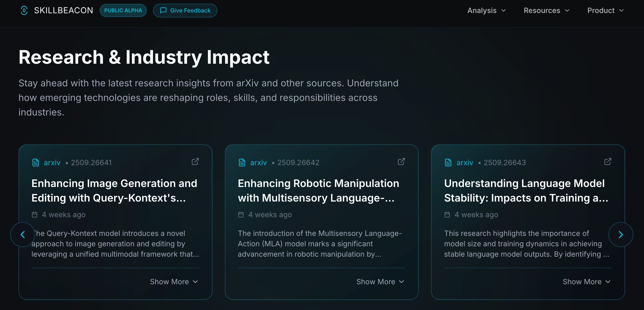Open external link for paper 2509.26642

401,162
